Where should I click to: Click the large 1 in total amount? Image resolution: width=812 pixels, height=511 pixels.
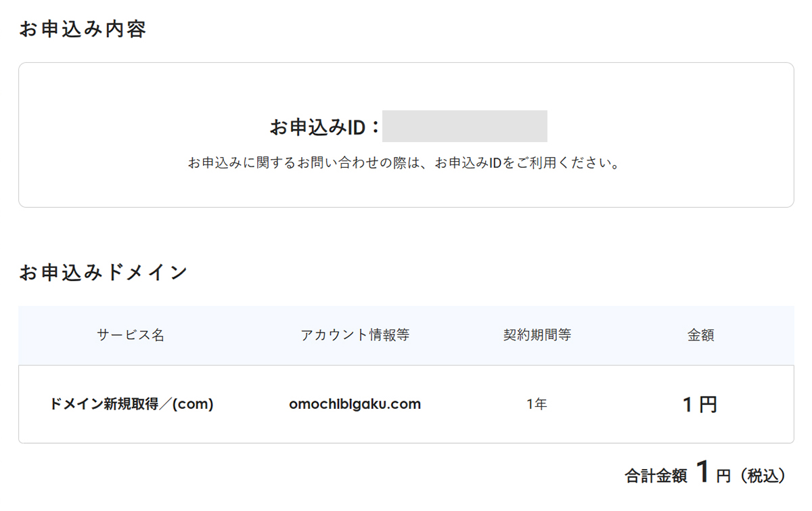[x=703, y=472]
